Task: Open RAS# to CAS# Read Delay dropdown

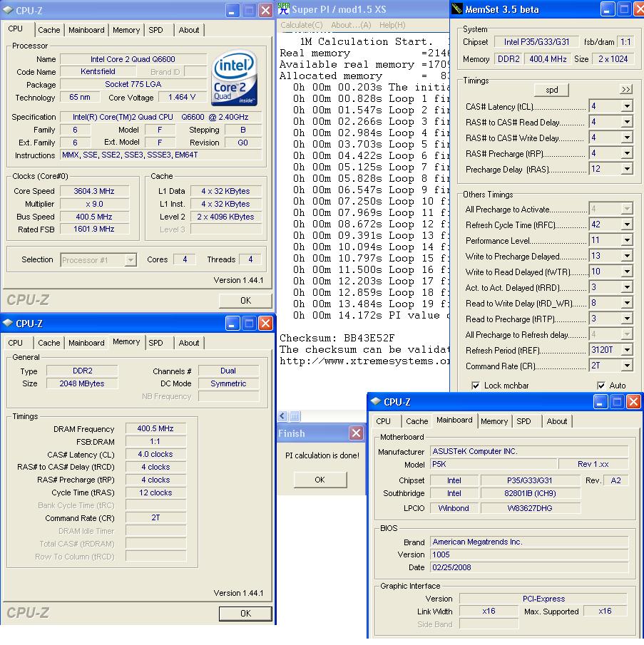Action: click(x=626, y=122)
